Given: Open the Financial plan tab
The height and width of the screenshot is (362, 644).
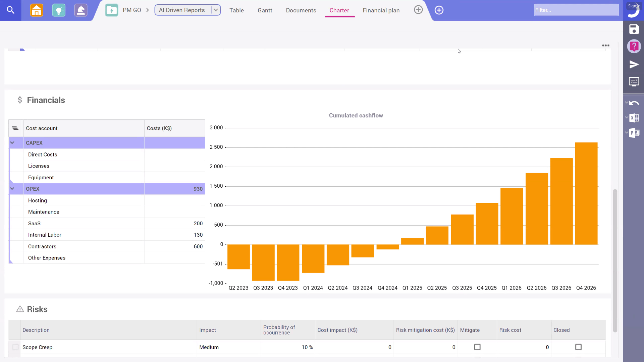Looking at the screenshot, I should [x=381, y=10].
